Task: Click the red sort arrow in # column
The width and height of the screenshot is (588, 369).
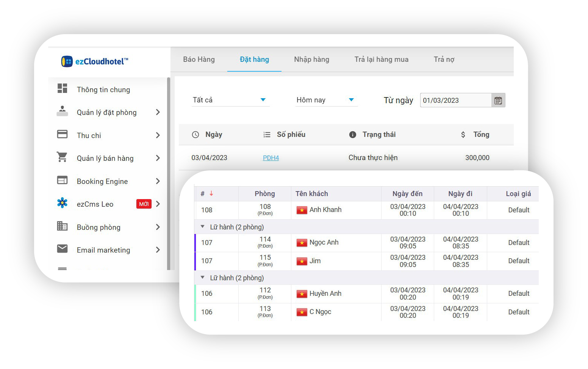Action: coord(211,194)
